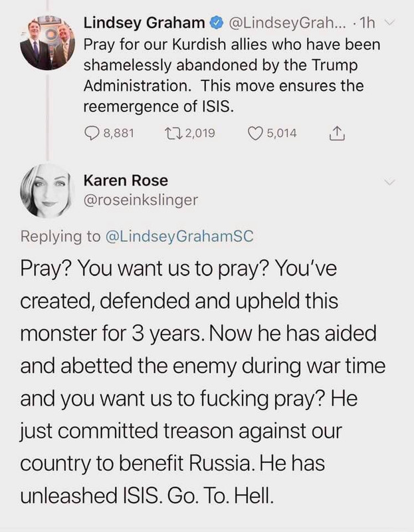Open Lindsey Graham's tweet about Kurdish allies
Viewport: 414px width, 532px height.
[x=232, y=75]
